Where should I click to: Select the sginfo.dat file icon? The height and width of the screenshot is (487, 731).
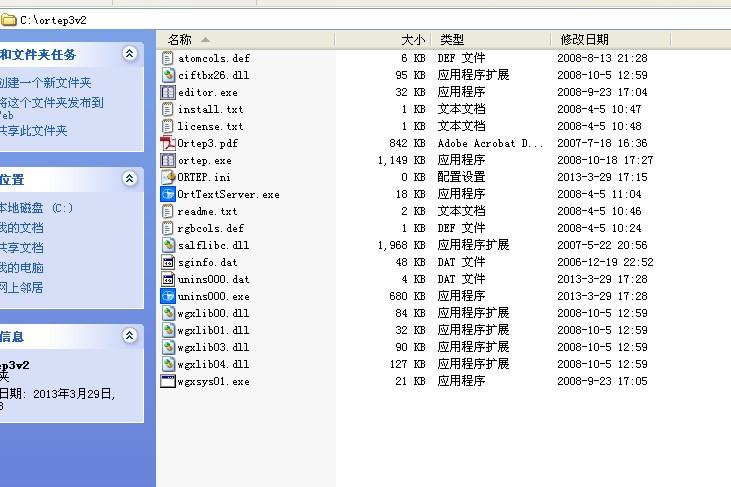(167, 262)
